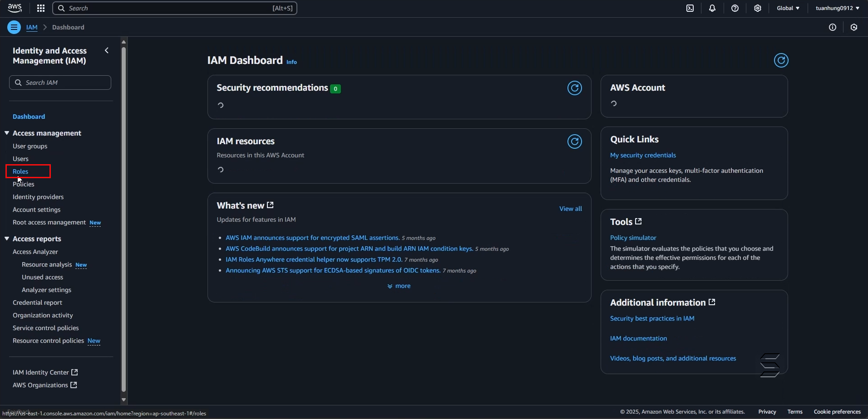This screenshot has height=419, width=868.
Task: Open the notifications bell icon
Action: pos(712,8)
